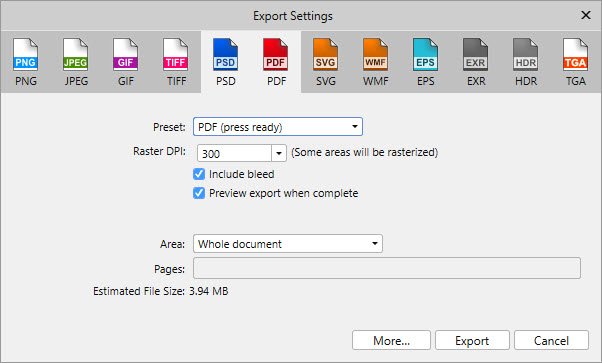Pick the EPS file format
The height and width of the screenshot is (363, 602).
tap(425, 61)
